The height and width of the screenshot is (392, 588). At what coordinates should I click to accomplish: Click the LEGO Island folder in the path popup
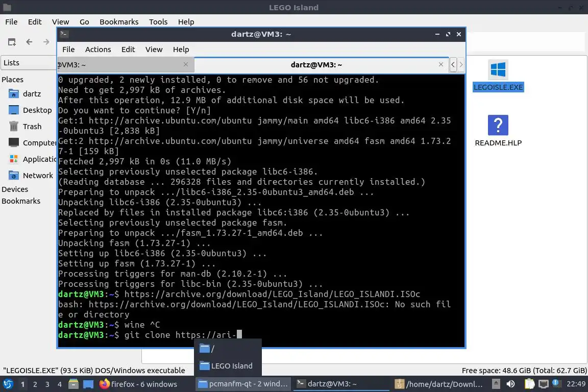pos(228,366)
